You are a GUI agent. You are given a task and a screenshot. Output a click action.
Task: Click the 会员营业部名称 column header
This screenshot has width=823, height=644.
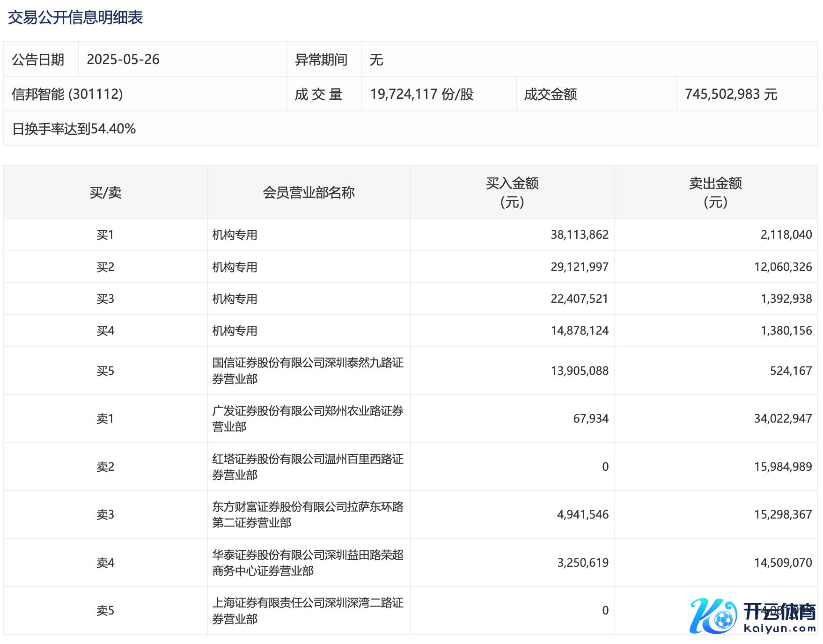click(x=309, y=192)
